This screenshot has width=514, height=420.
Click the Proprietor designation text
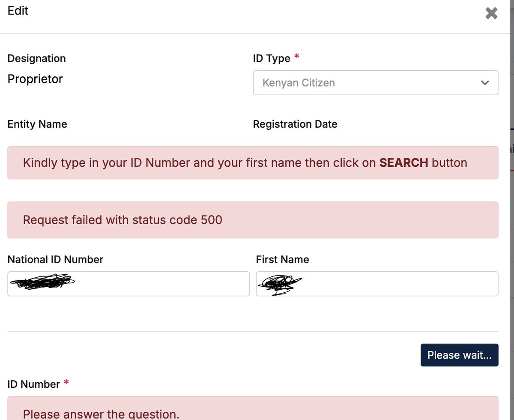35,79
